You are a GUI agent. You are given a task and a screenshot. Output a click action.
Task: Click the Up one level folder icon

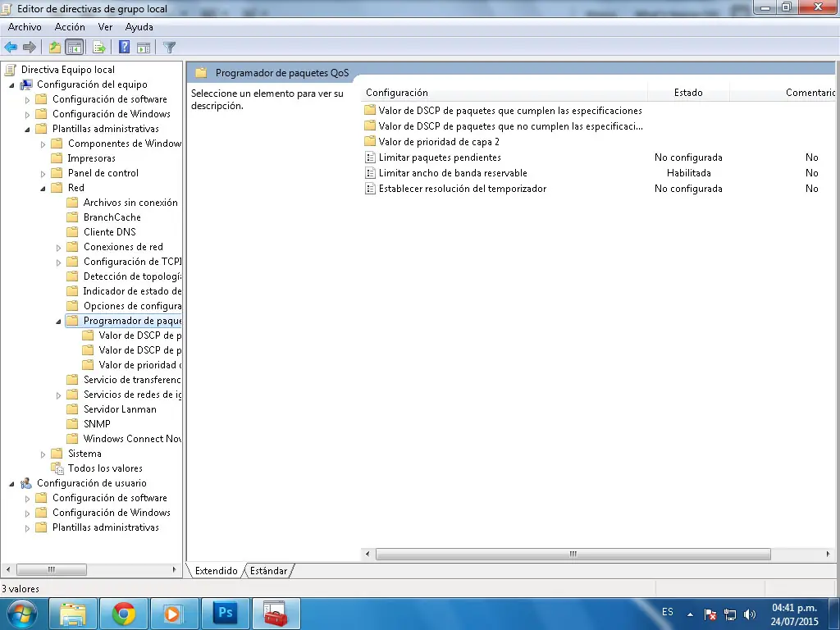[55, 47]
